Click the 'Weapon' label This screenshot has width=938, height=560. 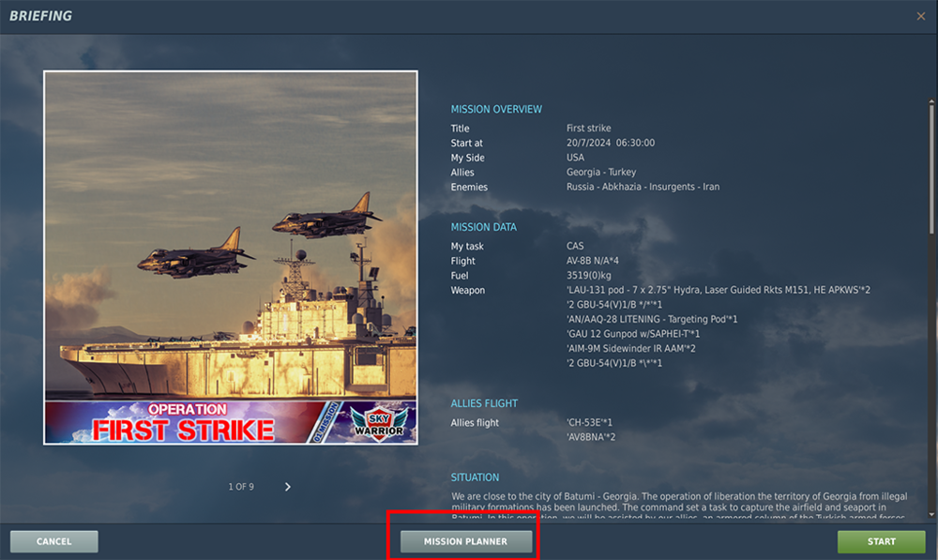coord(468,290)
